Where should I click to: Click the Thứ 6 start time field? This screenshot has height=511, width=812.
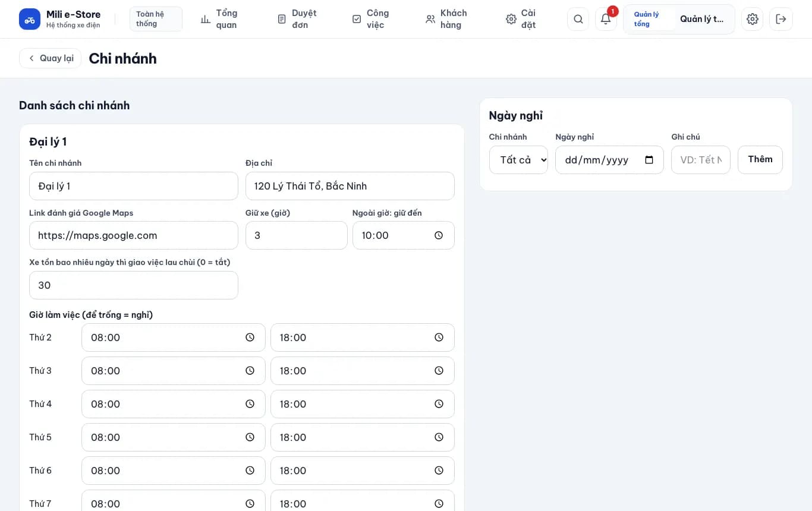tap(174, 471)
